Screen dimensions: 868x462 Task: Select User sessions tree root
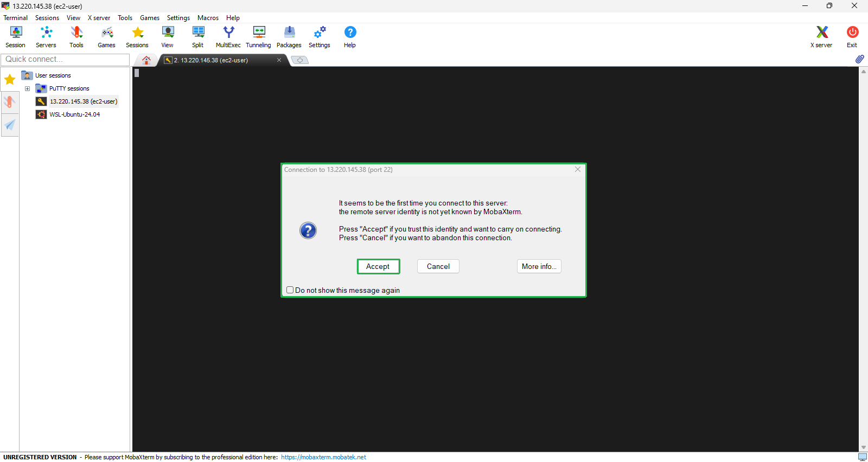pyautogui.click(x=53, y=75)
